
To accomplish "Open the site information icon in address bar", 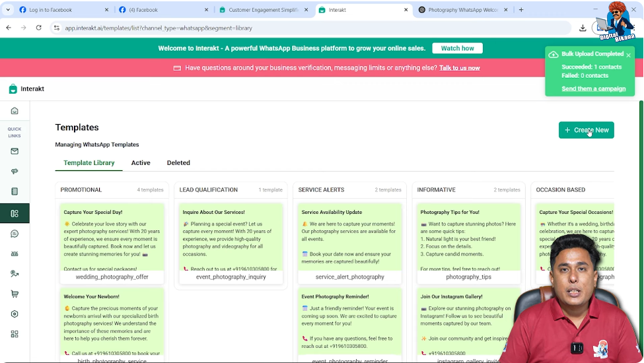I will point(57,28).
